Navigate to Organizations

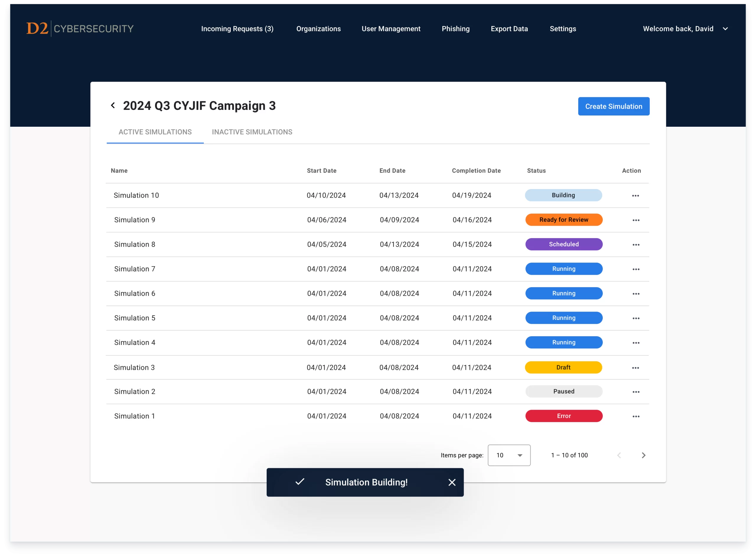pyautogui.click(x=318, y=29)
